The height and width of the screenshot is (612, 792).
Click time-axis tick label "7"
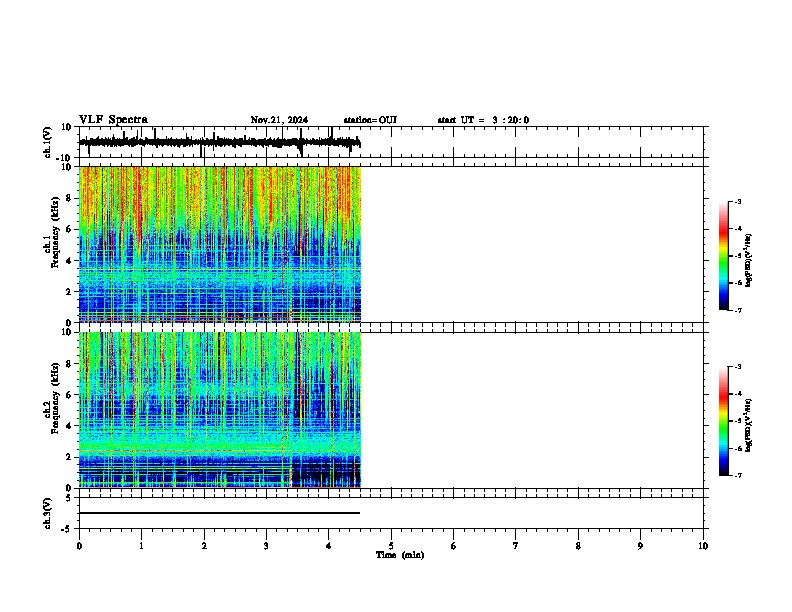[516, 546]
